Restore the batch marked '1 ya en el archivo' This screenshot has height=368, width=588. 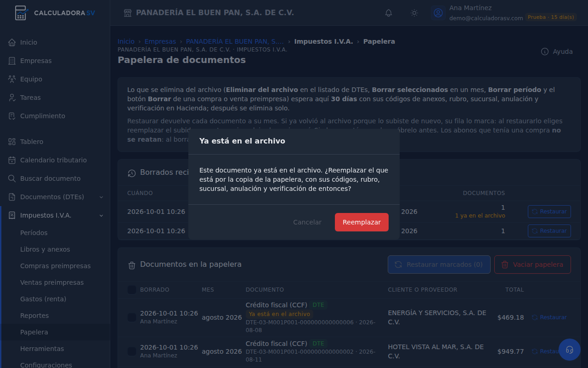549,212
